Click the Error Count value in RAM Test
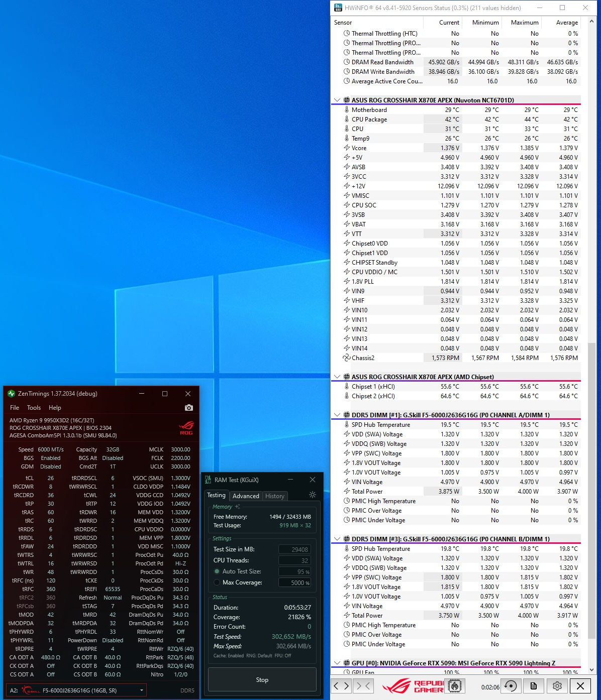601x700 pixels. click(x=309, y=627)
